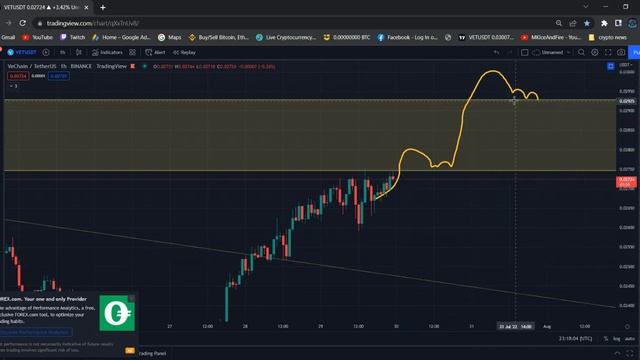640x360 pixels.
Task: Click the redo arrow in chart toolbar
Action: click(509, 52)
